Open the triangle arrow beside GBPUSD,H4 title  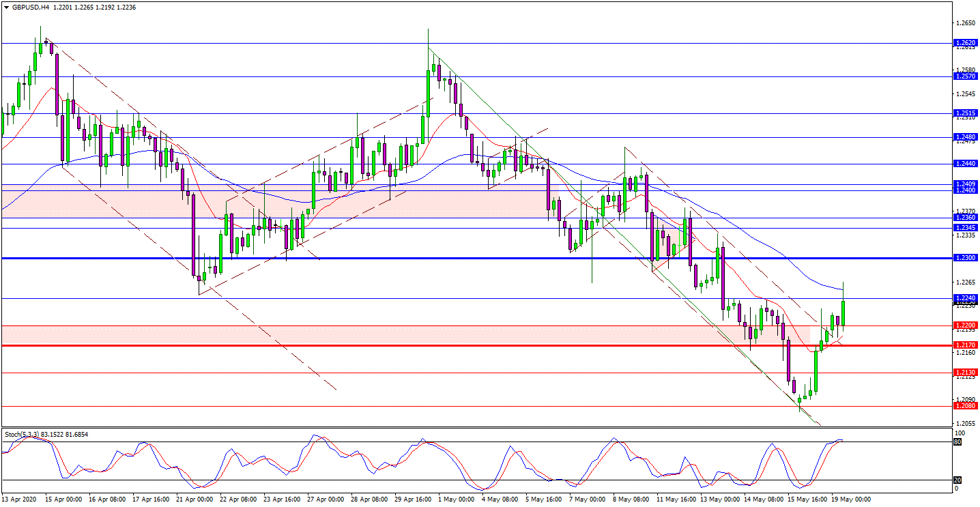(x=5, y=7)
